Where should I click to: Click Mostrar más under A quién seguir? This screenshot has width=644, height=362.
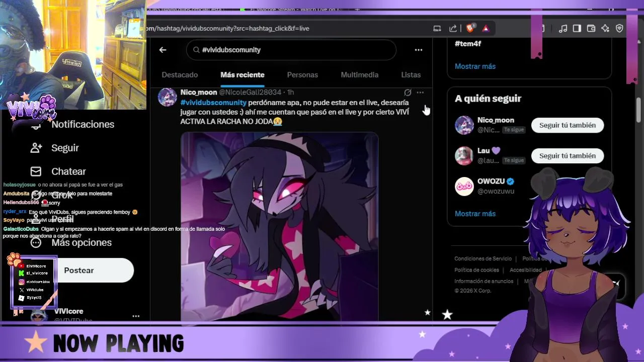(x=475, y=214)
